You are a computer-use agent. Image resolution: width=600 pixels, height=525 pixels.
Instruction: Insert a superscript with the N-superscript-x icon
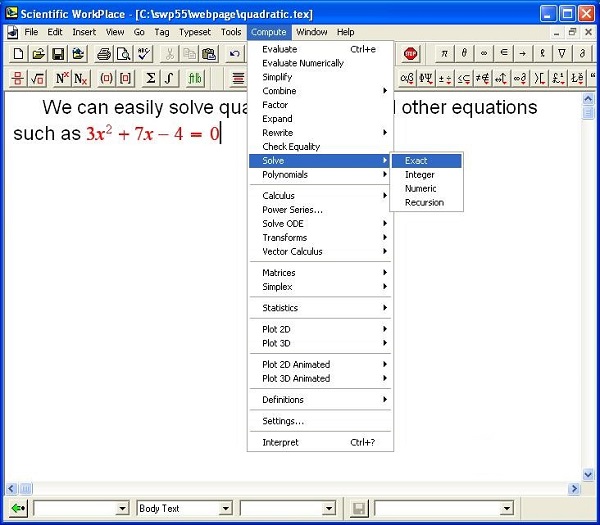pyautogui.click(x=62, y=79)
